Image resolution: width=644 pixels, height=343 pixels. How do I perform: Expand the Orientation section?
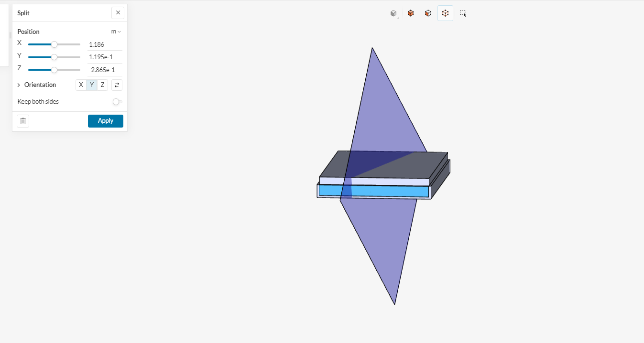click(19, 85)
